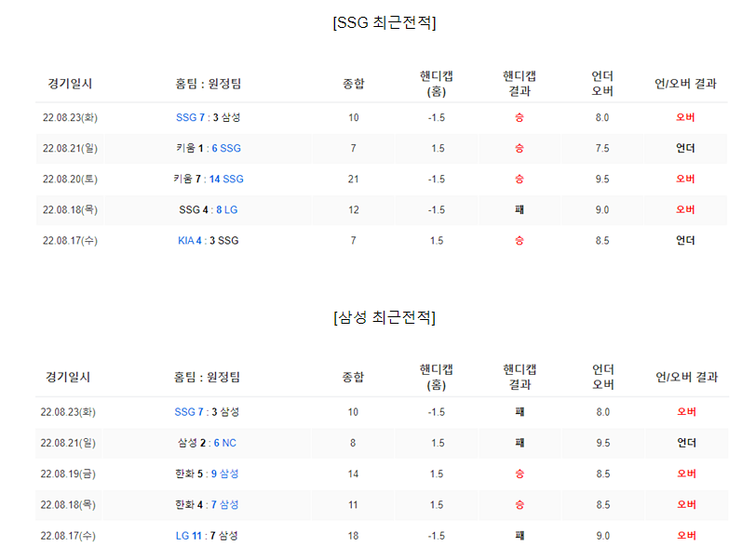Select the 22.08.19(금) date cell

click(x=68, y=473)
